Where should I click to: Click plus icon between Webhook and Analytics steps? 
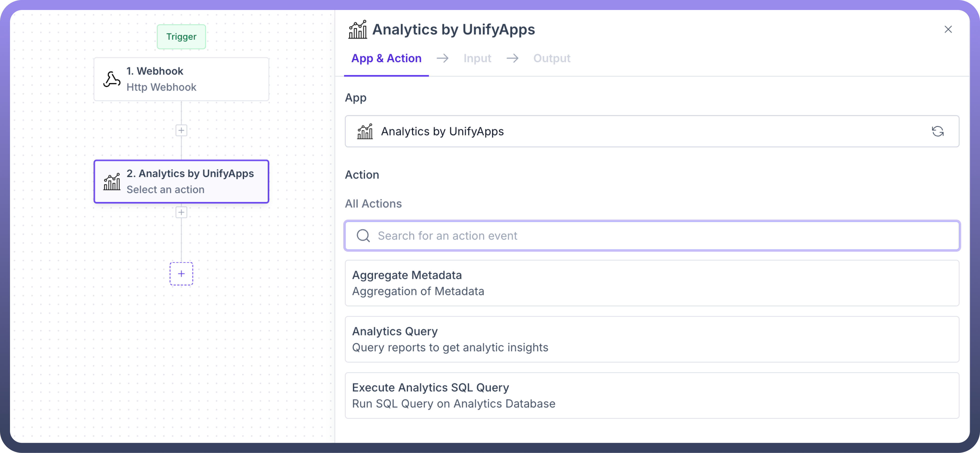[181, 131]
